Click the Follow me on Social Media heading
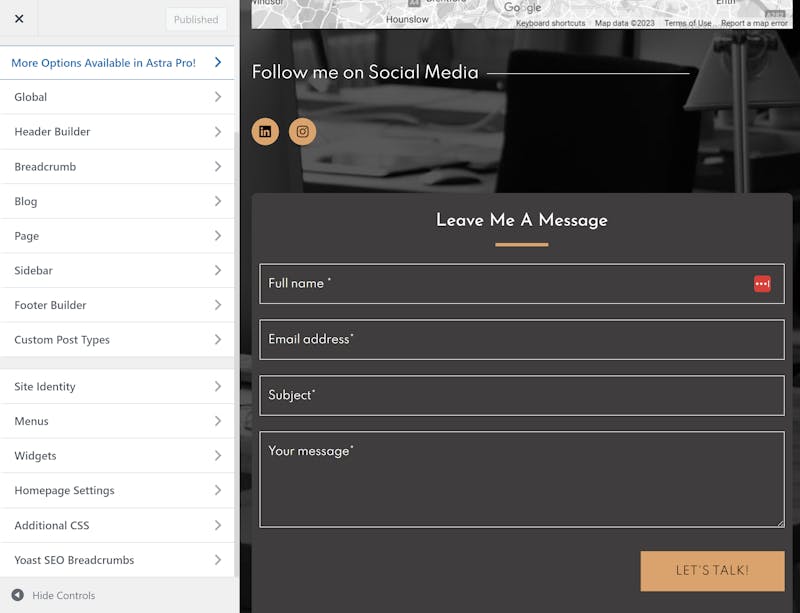The image size is (800, 613). point(365,72)
